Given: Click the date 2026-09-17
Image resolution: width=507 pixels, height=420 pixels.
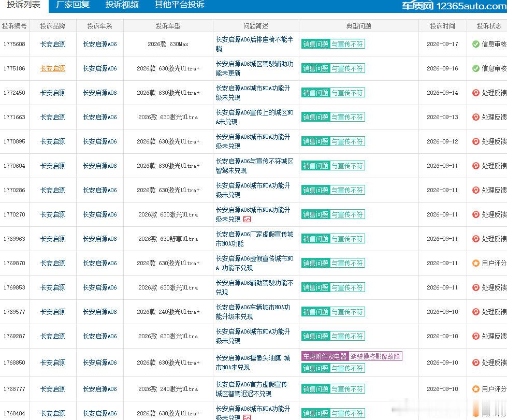Looking at the screenshot, I should pos(442,45).
